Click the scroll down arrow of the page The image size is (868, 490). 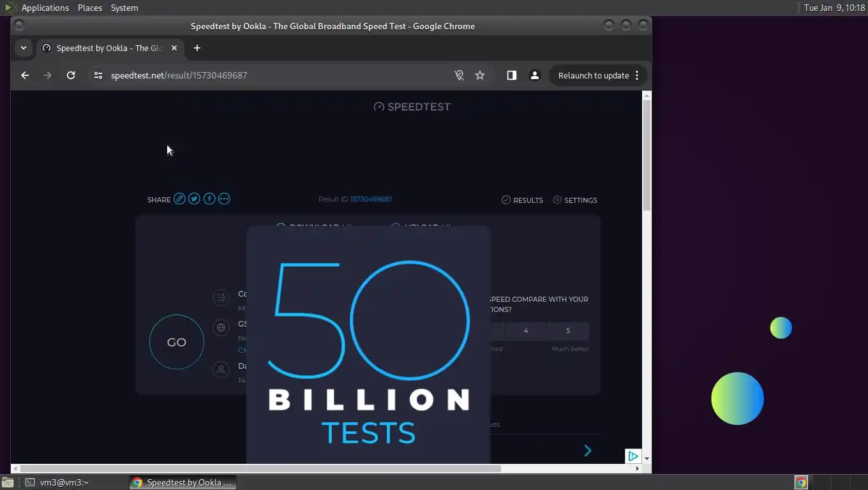click(x=647, y=459)
